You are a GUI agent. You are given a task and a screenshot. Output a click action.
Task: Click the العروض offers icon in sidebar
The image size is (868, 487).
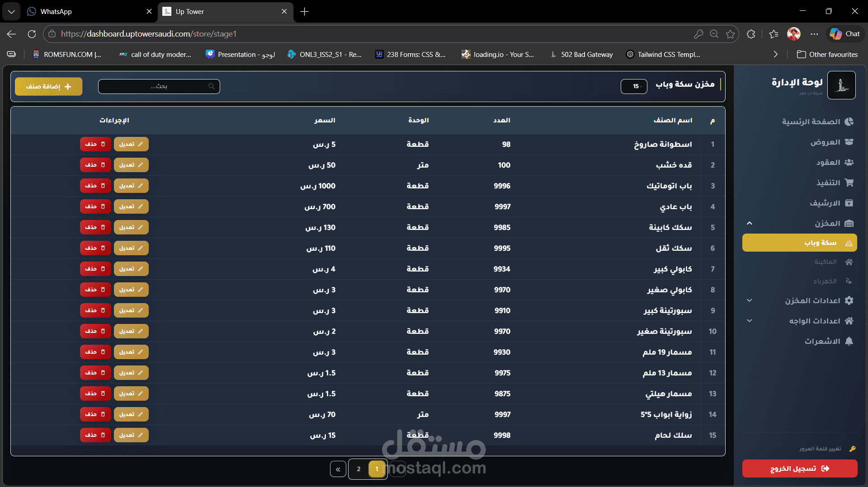click(850, 142)
